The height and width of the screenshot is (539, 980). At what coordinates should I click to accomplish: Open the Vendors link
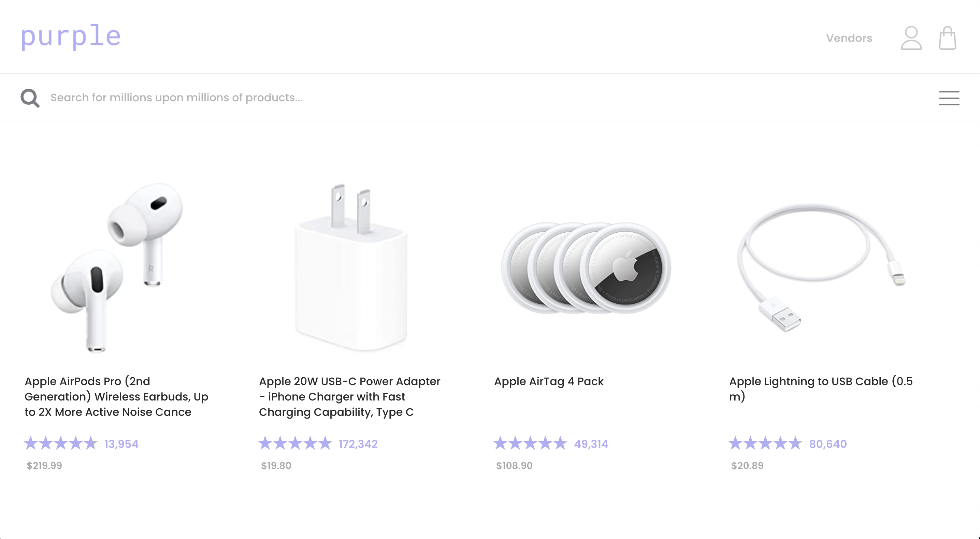pyautogui.click(x=849, y=38)
